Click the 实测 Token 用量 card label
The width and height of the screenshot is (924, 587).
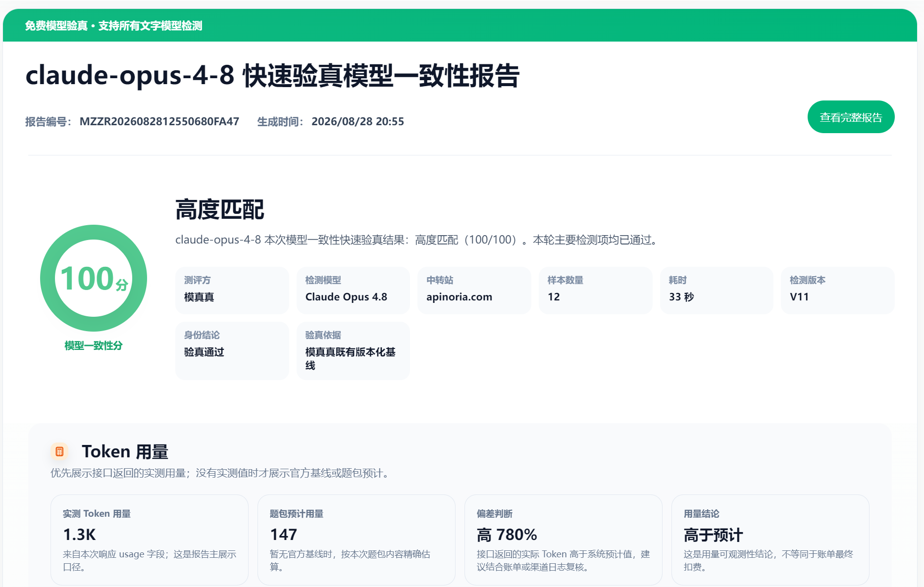(97, 514)
